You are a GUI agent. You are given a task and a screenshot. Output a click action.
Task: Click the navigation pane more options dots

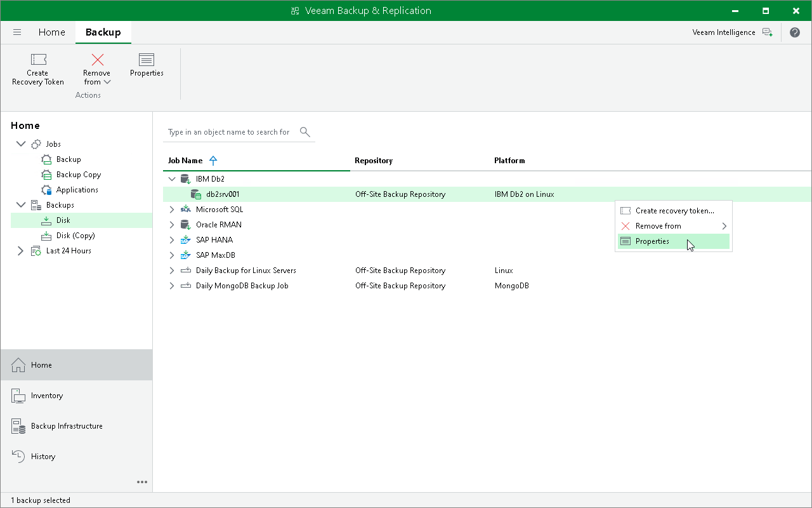[142, 482]
